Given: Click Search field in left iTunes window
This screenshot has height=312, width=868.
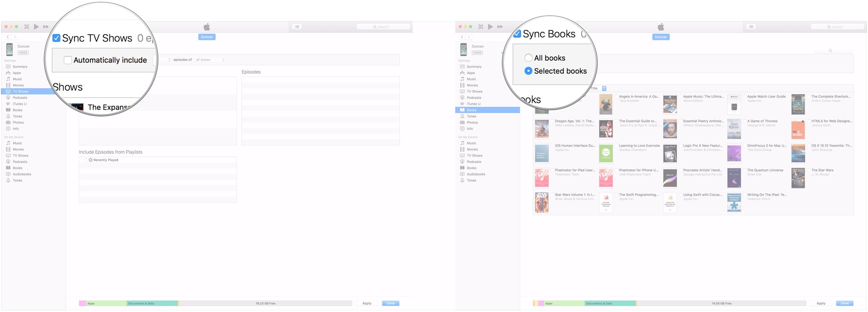Looking at the screenshot, I should pyautogui.click(x=384, y=27).
